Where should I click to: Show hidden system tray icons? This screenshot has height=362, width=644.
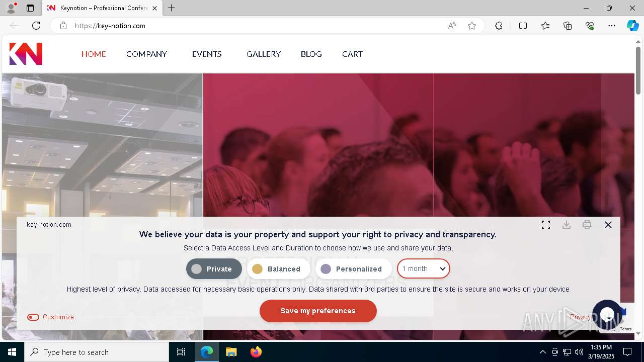542,352
